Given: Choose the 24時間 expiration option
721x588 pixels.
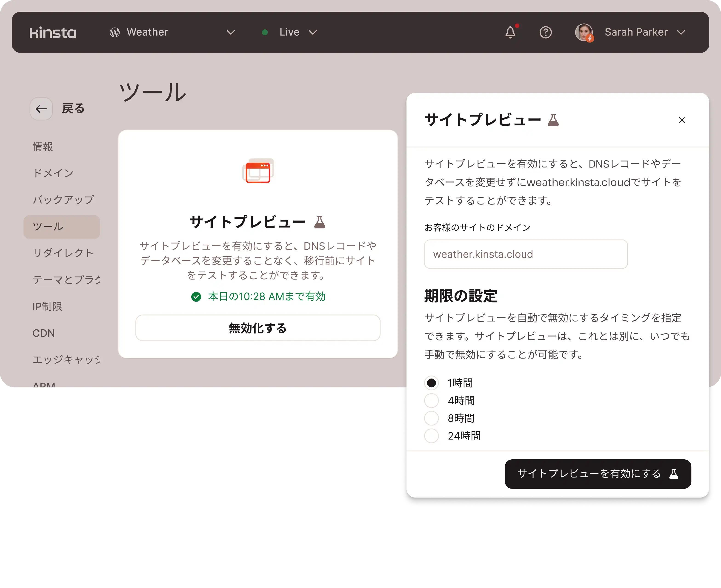Looking at the screenshot, I should (432, 436).
